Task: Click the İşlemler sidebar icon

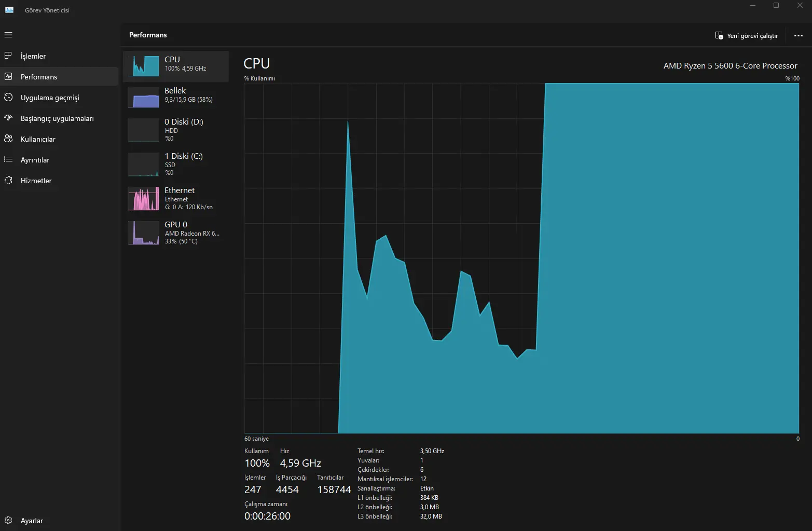Action: [8, 56]
